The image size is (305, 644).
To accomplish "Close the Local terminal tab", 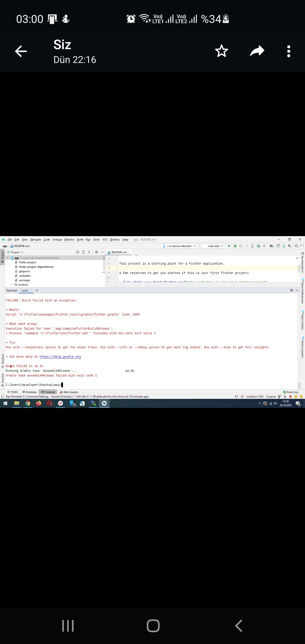I will click(30, 290).
